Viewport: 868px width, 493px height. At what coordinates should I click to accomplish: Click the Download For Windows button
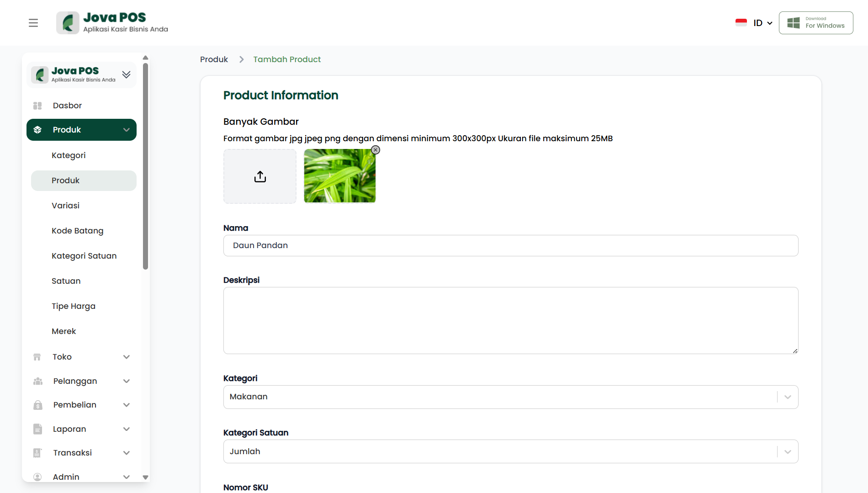[x=816, y=23]
